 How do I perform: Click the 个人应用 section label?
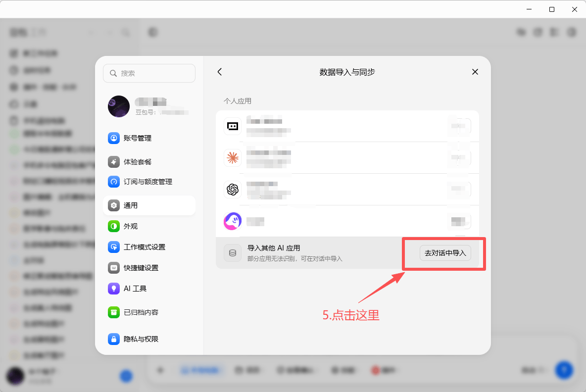tap(237, 101)
